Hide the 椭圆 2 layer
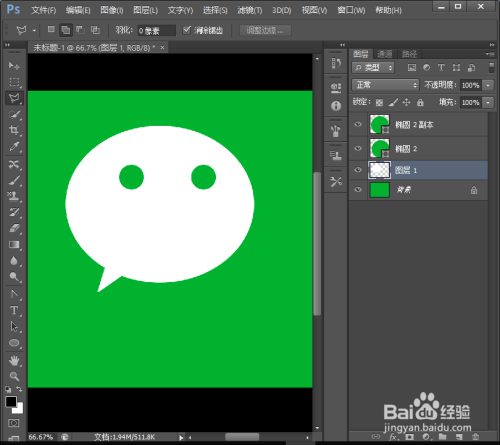Image resolution: width=500 pixels, height=445 pixels. (x=358, y=148)
